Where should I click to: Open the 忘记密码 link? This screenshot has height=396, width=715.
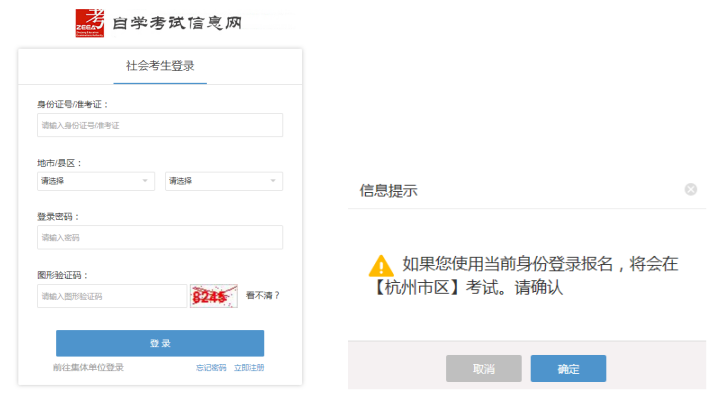(x=211, y=368)
